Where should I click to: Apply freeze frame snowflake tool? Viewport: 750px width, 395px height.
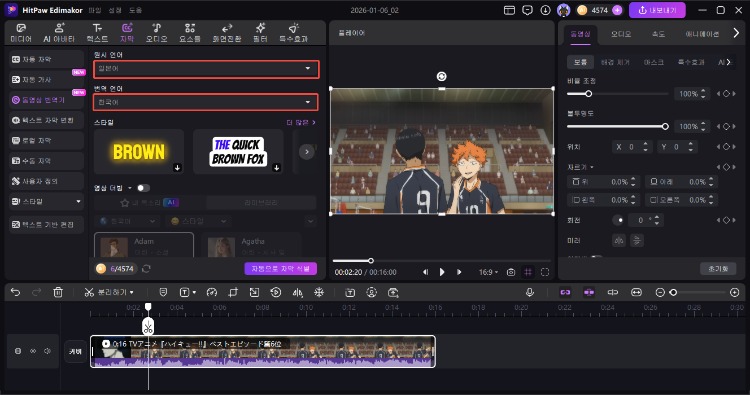coord(319,292)
